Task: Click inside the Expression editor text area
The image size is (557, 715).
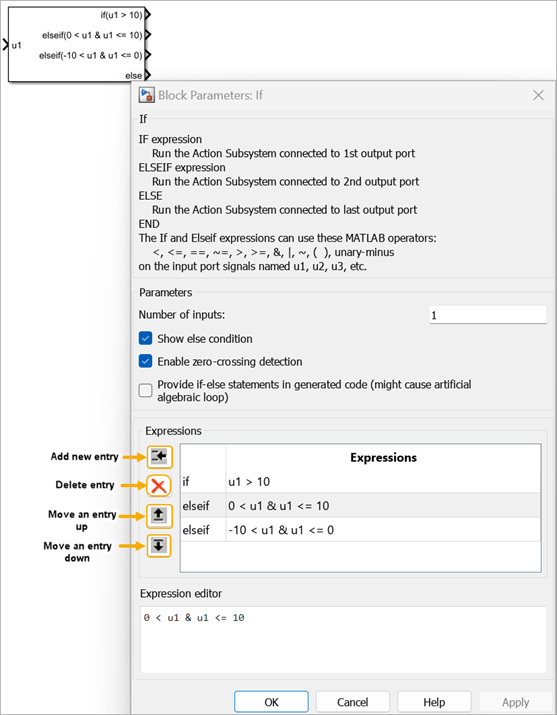Action: pos(343,639)
